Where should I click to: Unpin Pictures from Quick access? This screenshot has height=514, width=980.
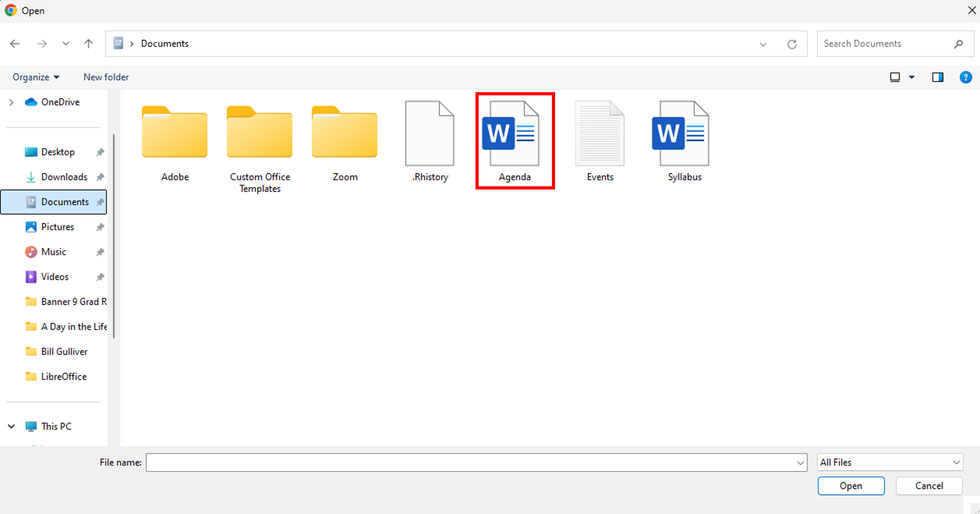click(100, 226)
